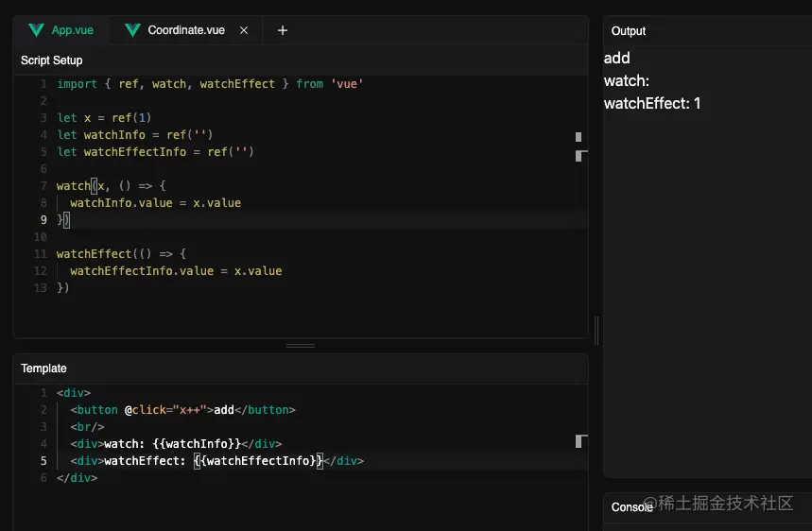
Task: Click 'watchEffect(() => {' code line
Action: pyautogui.click(x=121, y=254)
